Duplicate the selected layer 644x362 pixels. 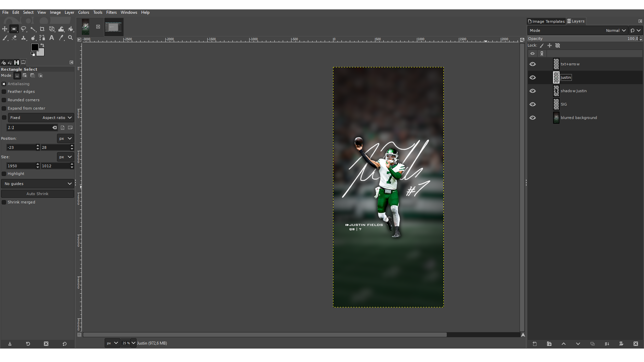click(592, 344)
